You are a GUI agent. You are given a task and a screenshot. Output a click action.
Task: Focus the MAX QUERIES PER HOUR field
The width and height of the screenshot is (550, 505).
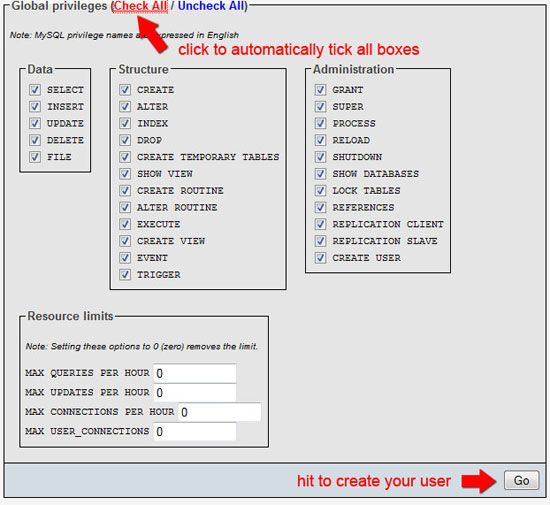coord(195,373)
